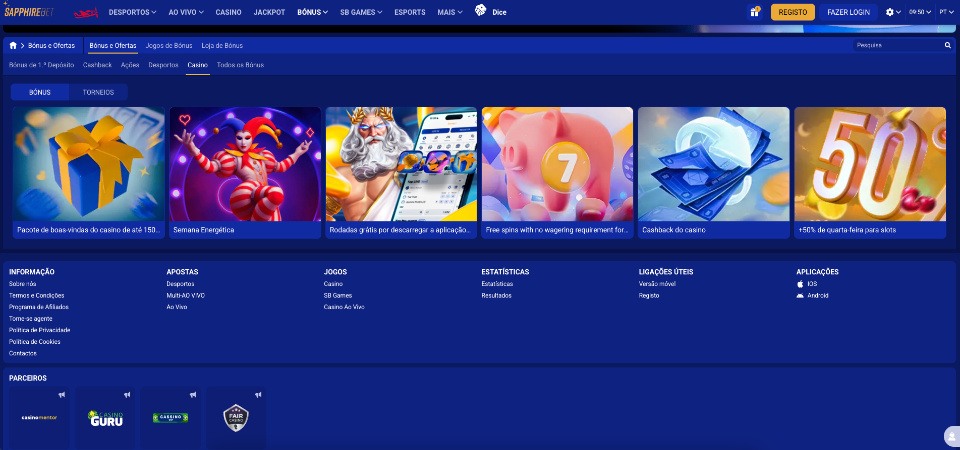Expand the SB Games dropdown menu

coord(361,12)
